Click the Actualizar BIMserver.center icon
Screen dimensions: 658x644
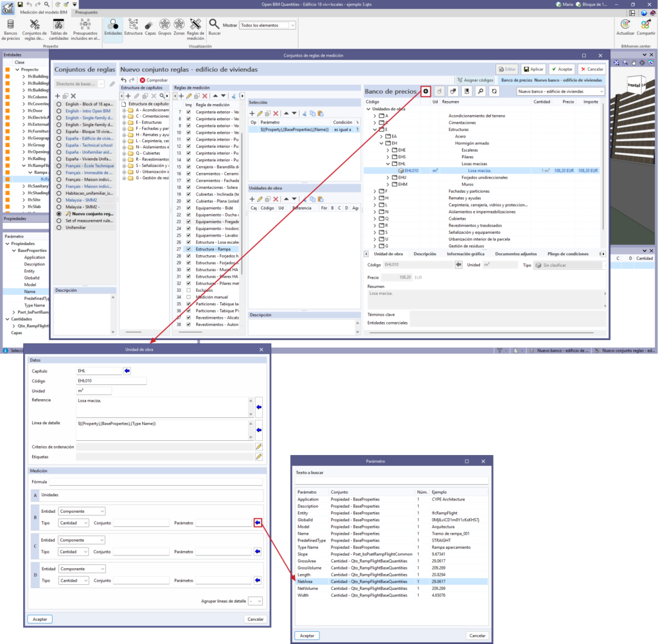click(625, 28)
